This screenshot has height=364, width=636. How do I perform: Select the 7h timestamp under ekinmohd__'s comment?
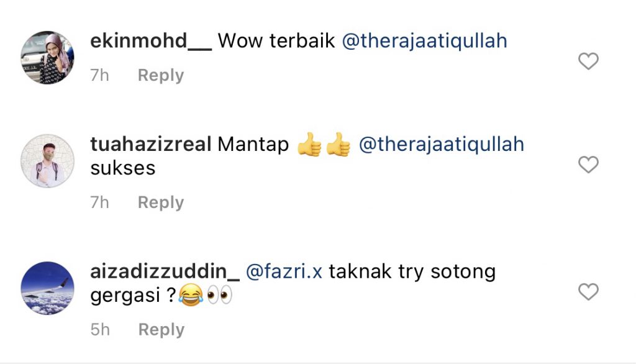[x=100, y=76]
